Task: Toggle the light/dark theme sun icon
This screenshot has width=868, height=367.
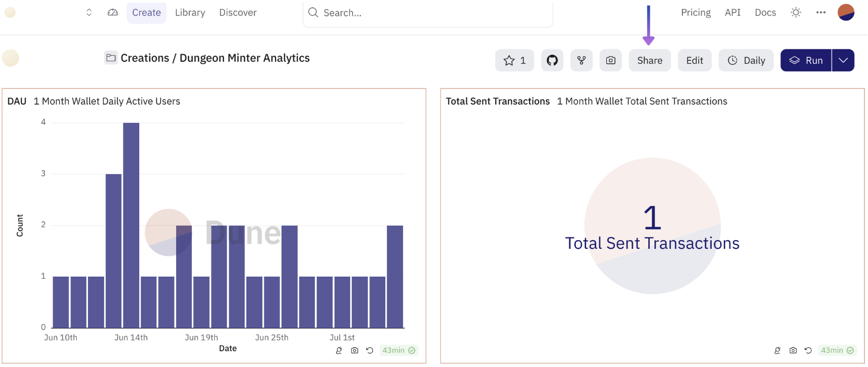Action: click(796, 12)
